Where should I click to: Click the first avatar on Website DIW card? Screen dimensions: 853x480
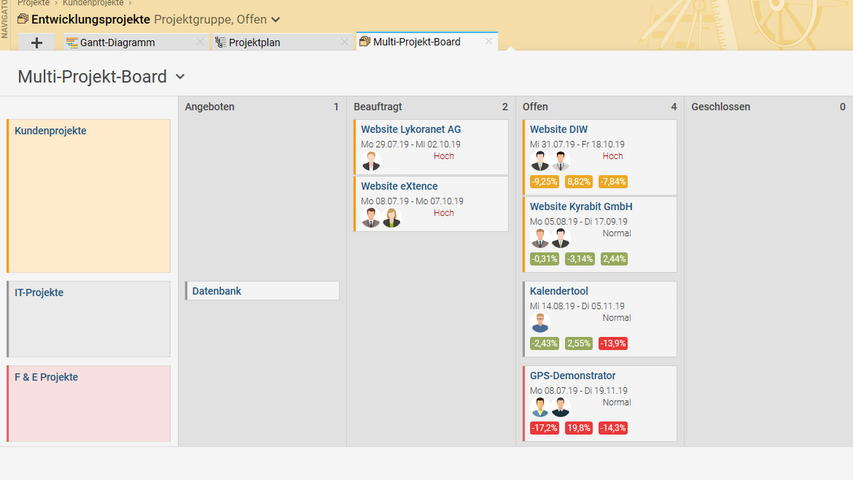point(540,161)
